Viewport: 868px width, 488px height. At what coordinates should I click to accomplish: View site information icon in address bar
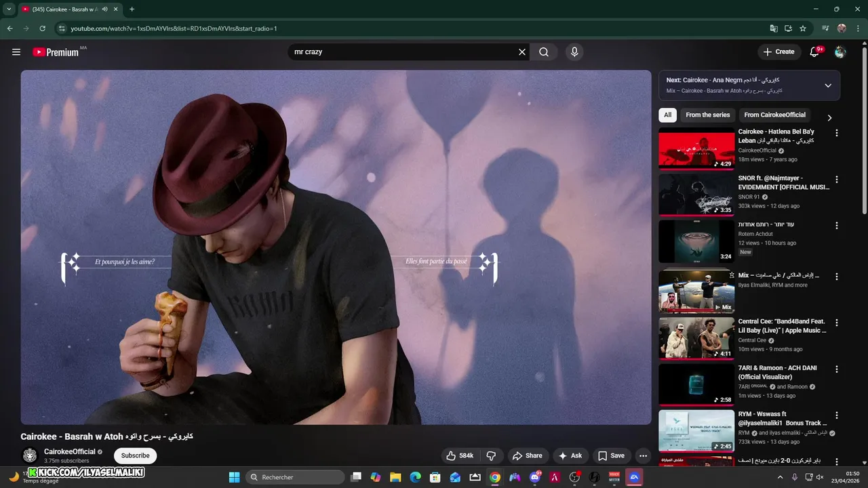click(x=61, y=28)
